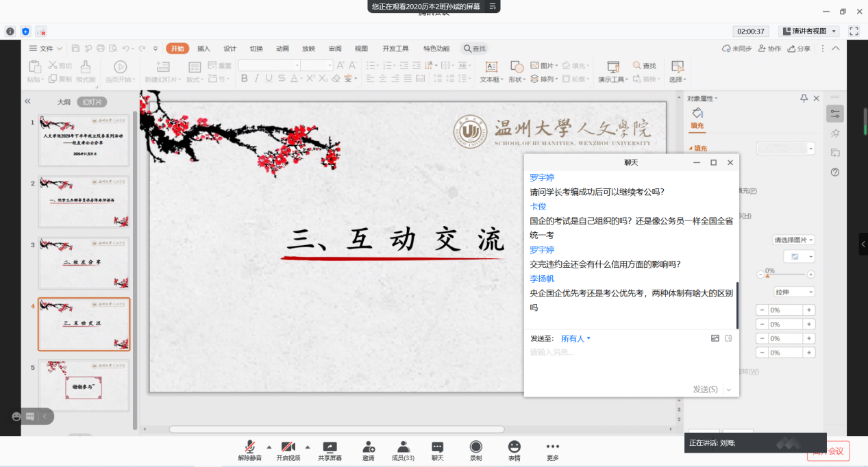Open the 所有人 recipient dropdown
Screen dimensions: 868x467
(x=575, y=338)
